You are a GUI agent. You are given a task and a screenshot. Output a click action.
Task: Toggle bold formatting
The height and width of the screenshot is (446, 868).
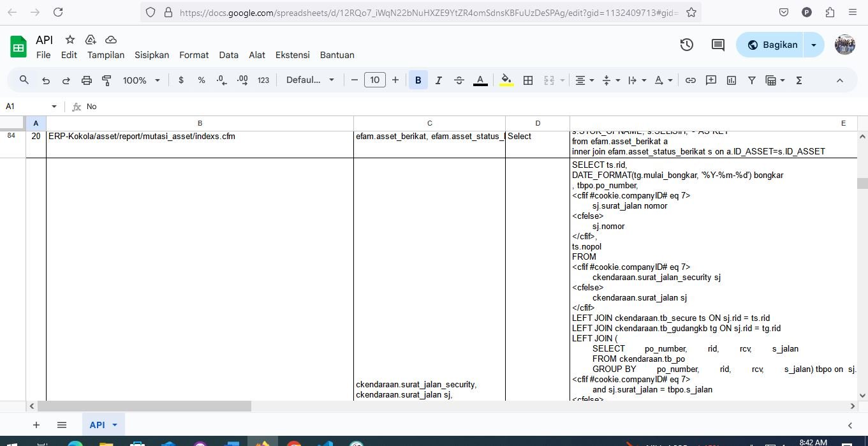click(x=418, y=80)
